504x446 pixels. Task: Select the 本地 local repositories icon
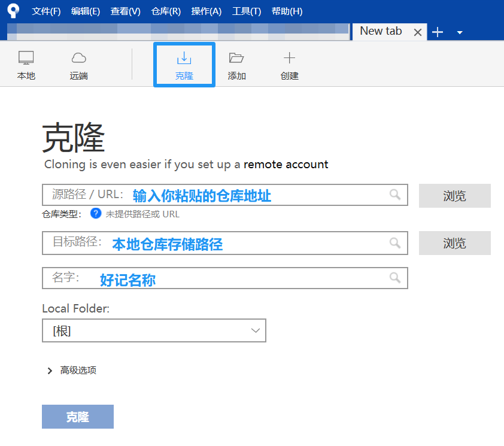[26, 65]
